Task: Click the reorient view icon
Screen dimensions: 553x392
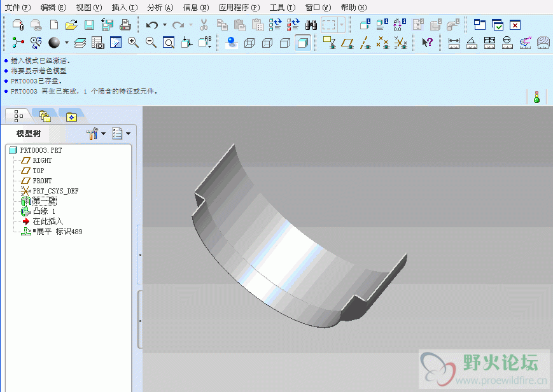Action: (x=186, y=43)
